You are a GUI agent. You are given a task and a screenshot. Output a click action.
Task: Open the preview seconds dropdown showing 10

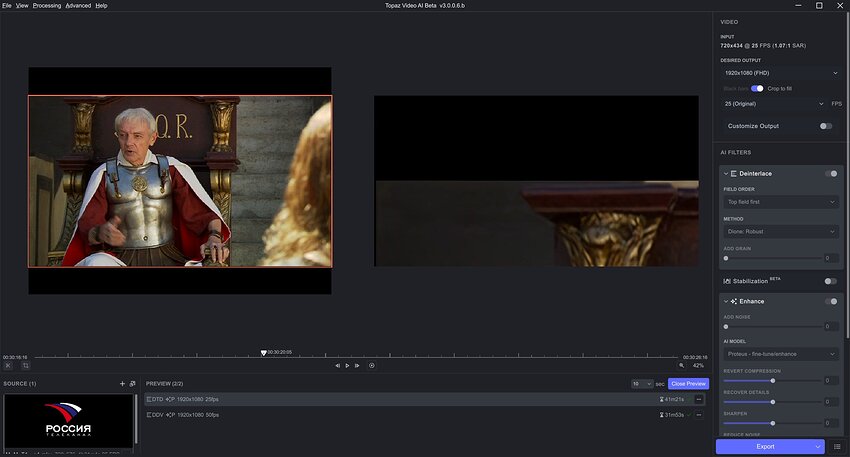[x=642, y=384]
